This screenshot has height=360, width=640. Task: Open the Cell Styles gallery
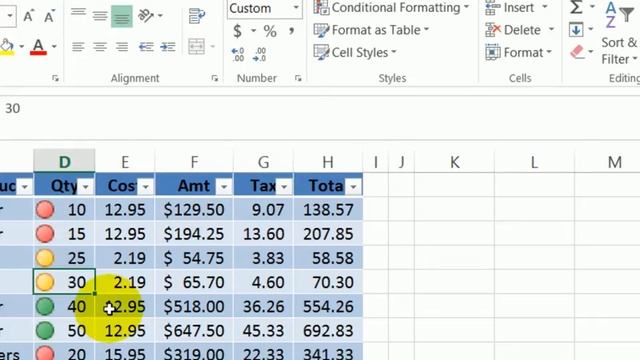click(355, 52)
